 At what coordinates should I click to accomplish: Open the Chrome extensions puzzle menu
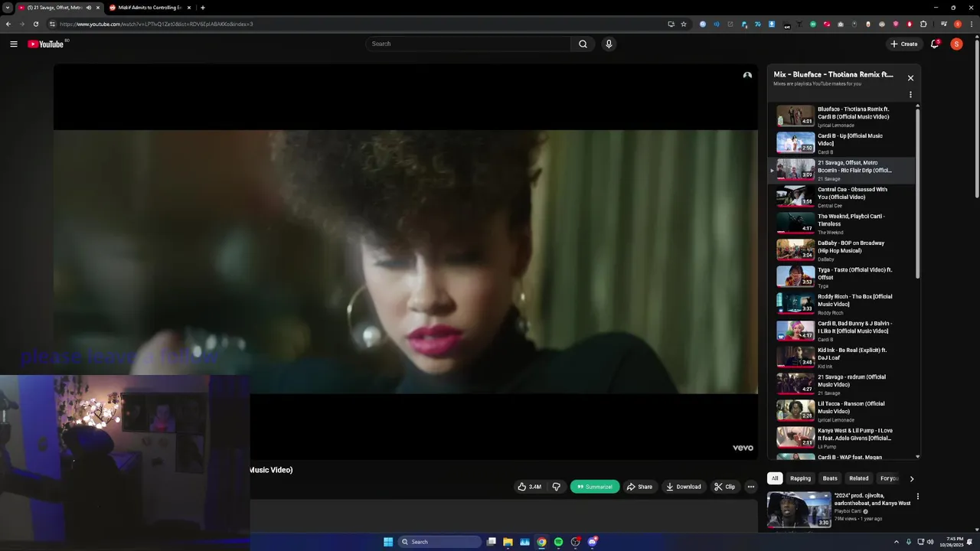tap(922, 24)
